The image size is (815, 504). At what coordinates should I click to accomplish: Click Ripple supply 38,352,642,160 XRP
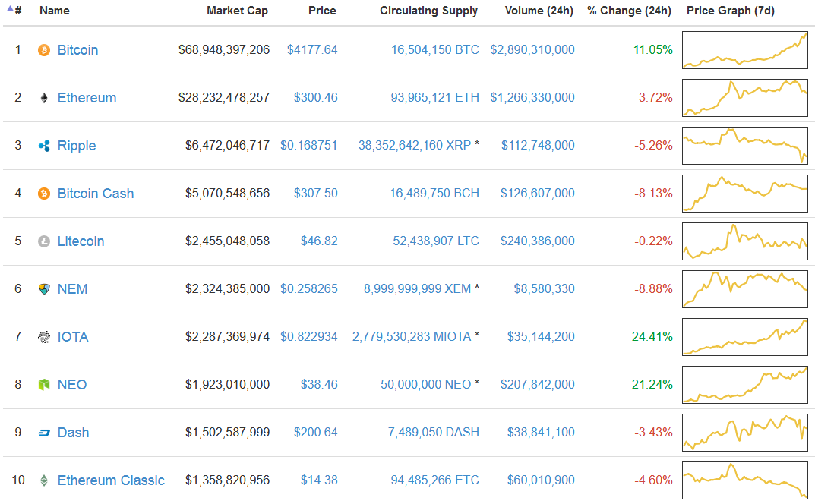click(415, 146)
